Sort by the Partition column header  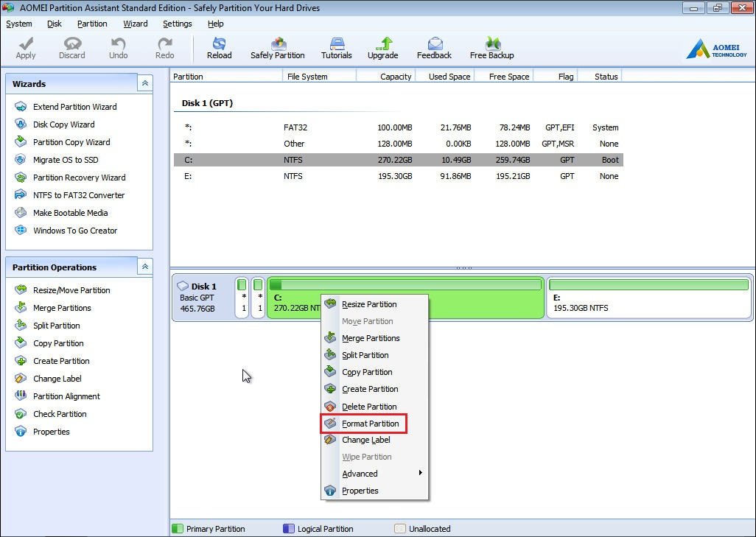pos(226,77)
